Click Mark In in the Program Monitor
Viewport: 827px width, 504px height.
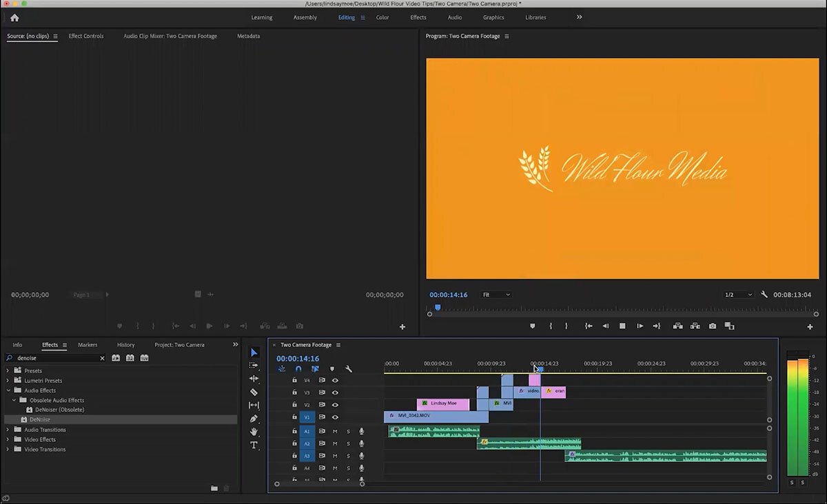coord(550,326)
